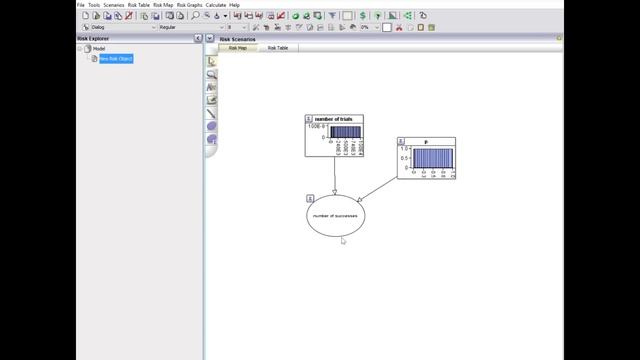
Task: Select the purple ellipse node tool
Action: 211,126
